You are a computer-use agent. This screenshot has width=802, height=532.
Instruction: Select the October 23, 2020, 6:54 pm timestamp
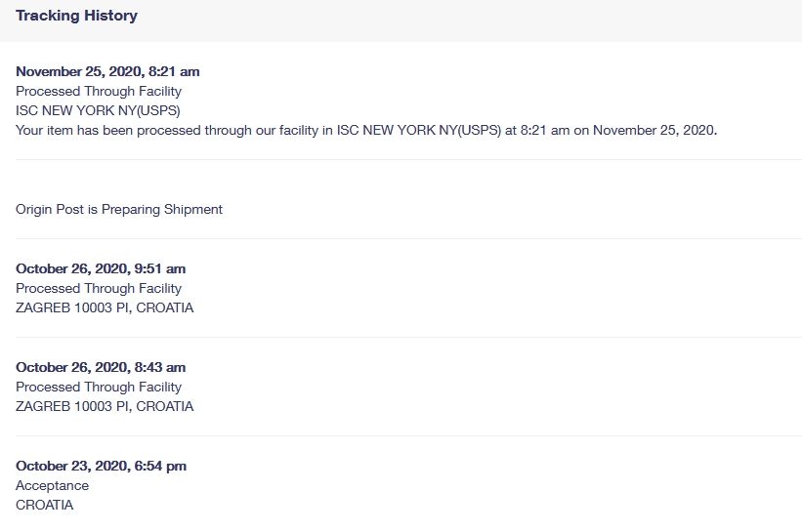101,466
